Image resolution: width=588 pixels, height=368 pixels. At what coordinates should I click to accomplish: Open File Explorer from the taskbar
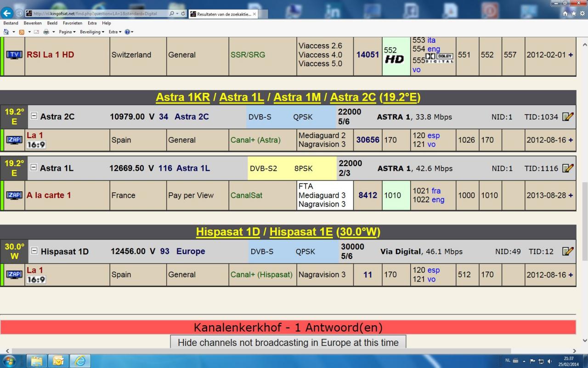coord(37,361)
